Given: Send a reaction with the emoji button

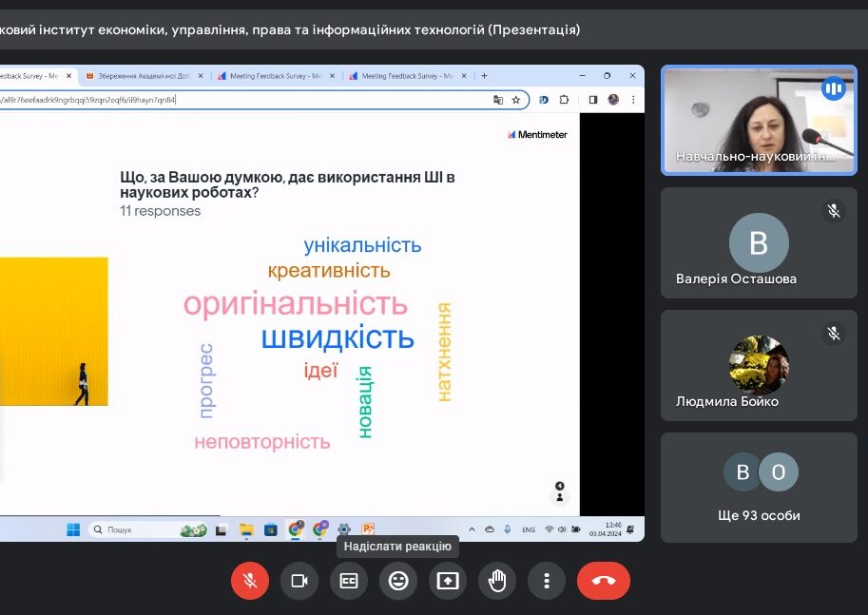Looking at the screenshot, I should pyautogui.click(x=398, y=581).
